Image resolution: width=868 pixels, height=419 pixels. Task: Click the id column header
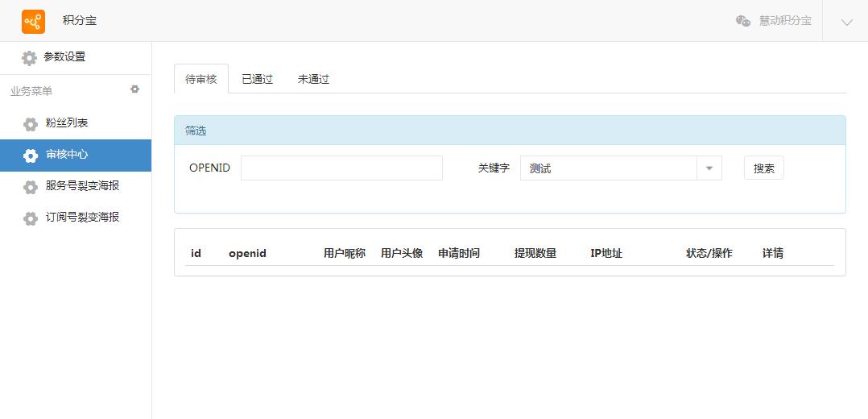196,253
